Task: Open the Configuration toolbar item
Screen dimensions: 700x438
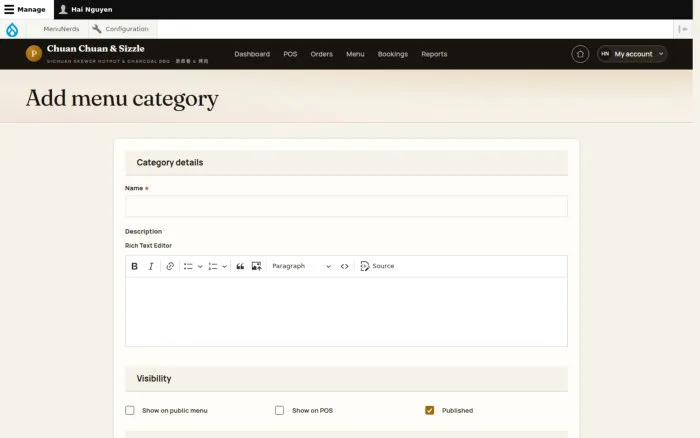Action: coord(121,29)
